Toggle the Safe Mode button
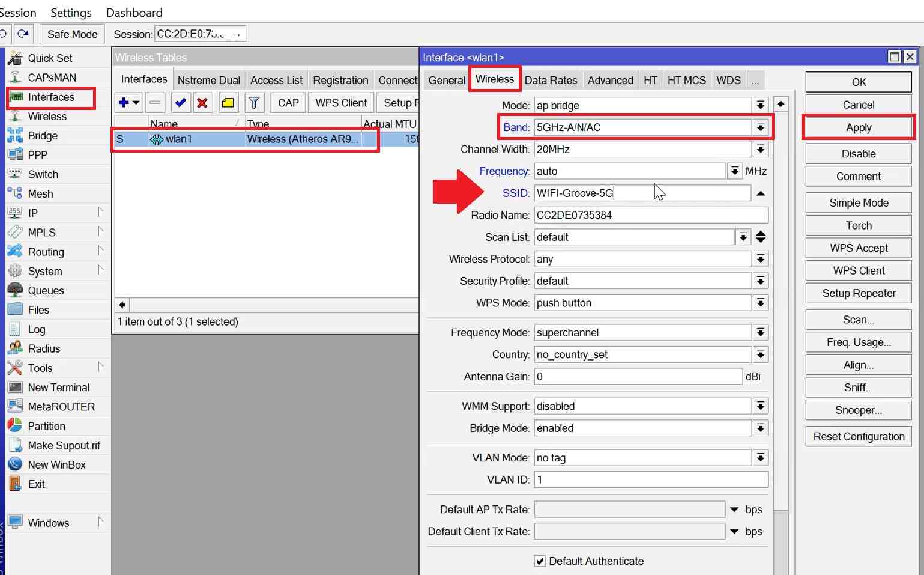 point(72,34)
